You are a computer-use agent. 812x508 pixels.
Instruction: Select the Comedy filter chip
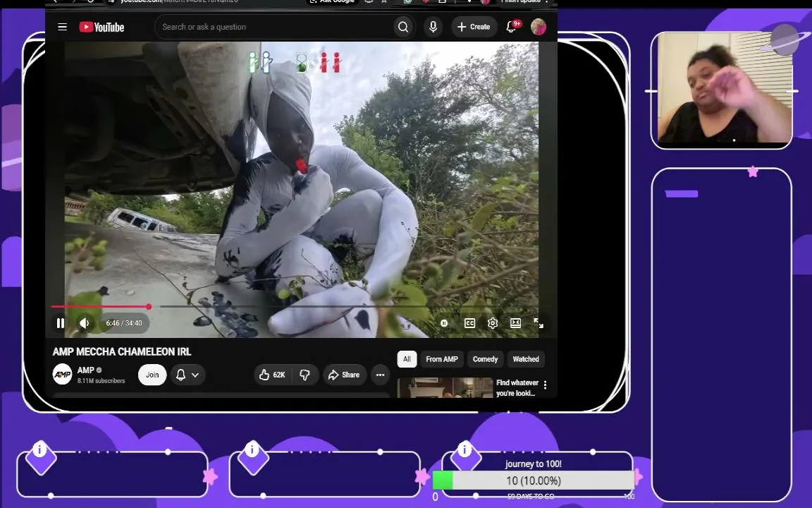485,359
